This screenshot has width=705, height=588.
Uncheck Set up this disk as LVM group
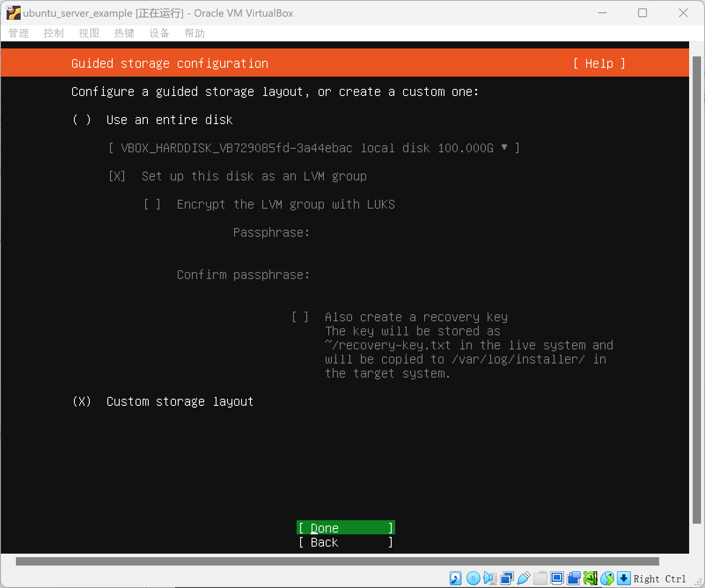point(117,176)
